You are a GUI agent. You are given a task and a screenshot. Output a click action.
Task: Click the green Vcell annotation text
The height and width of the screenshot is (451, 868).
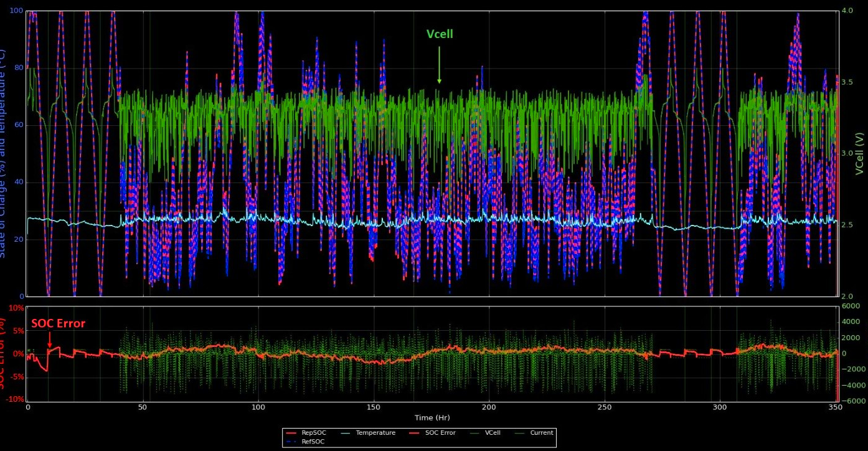click(x=439, y=34)
